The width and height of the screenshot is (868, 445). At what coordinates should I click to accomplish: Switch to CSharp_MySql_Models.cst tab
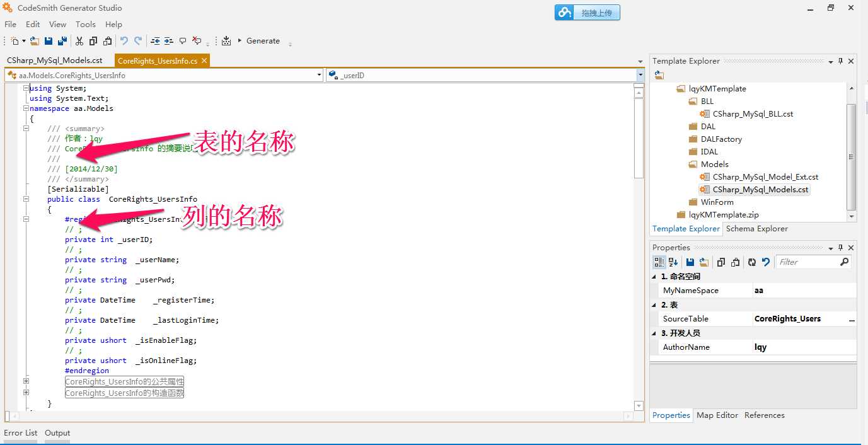click(54, 61)
